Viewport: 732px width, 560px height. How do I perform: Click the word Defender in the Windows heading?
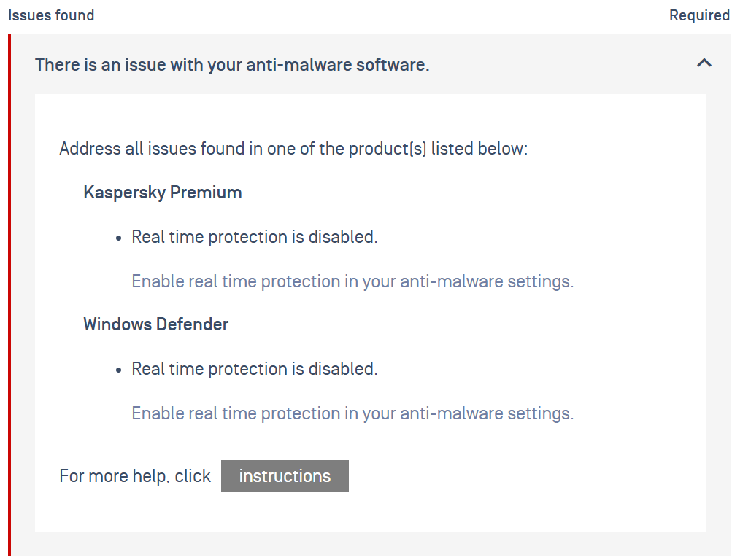click(192, 324)
